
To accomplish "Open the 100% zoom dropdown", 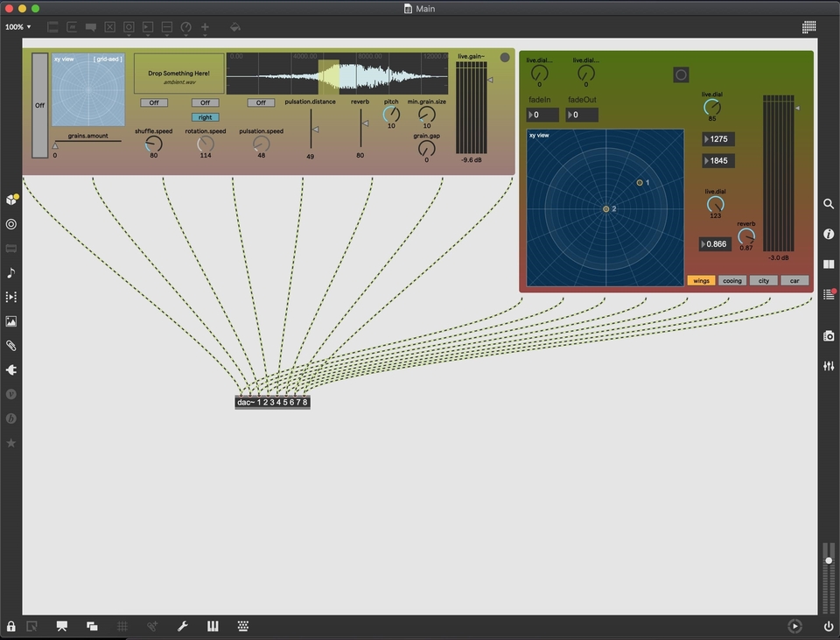I will click(17, 27).
